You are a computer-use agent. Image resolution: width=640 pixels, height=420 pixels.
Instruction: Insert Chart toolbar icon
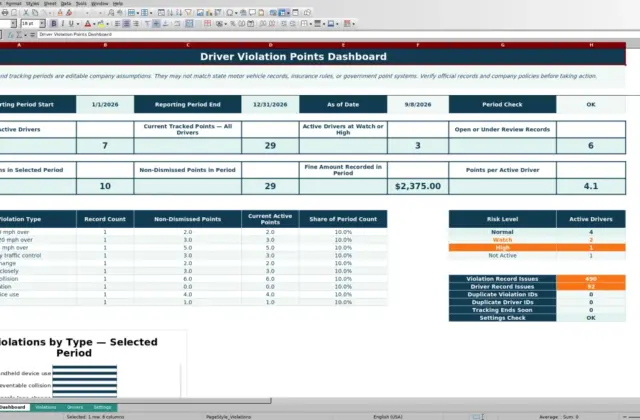click(209, 13)
